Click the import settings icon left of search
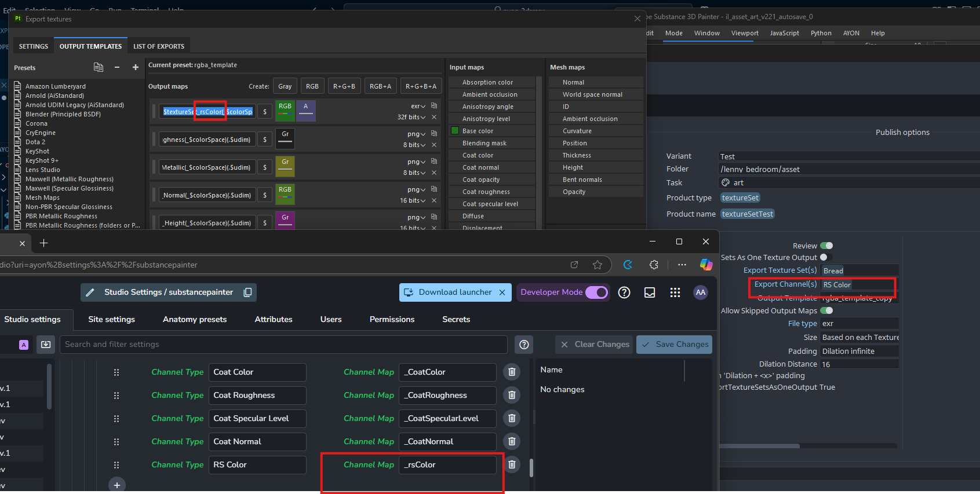980x494 pixels. [46, 345]
